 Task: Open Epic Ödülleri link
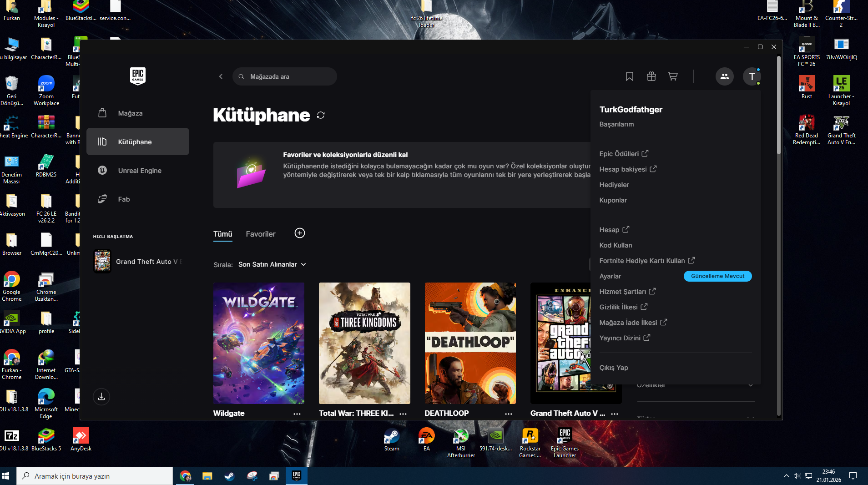[624, 154]
